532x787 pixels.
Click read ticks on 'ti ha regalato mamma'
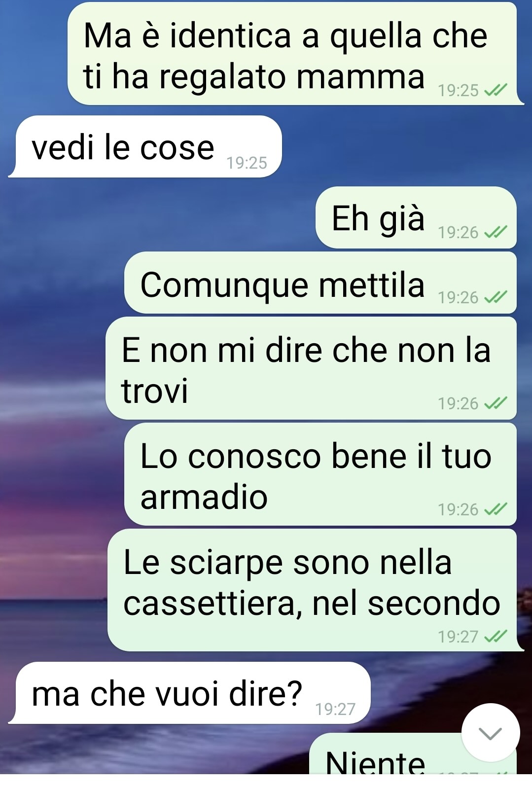point(496,90)
